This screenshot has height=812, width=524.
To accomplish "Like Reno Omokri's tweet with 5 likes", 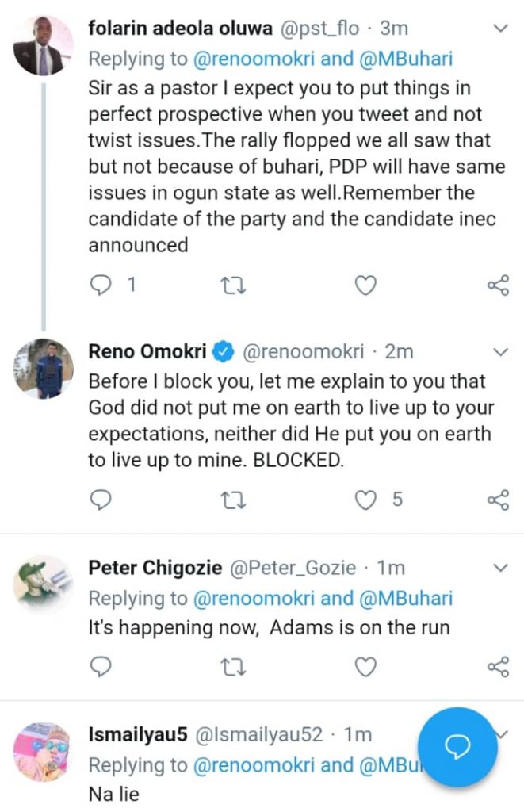I will coord(365,500).
